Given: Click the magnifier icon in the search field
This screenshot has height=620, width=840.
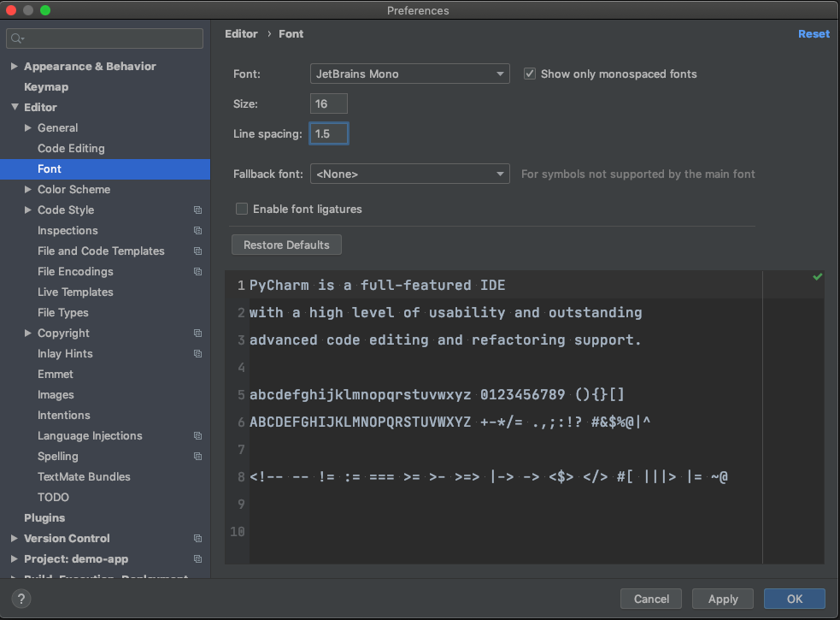Looking at the screenshot, I should pos(17,38).
